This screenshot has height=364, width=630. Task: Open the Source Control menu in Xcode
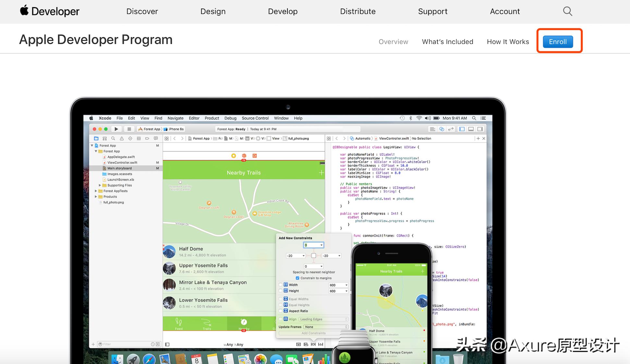point(255,118)
